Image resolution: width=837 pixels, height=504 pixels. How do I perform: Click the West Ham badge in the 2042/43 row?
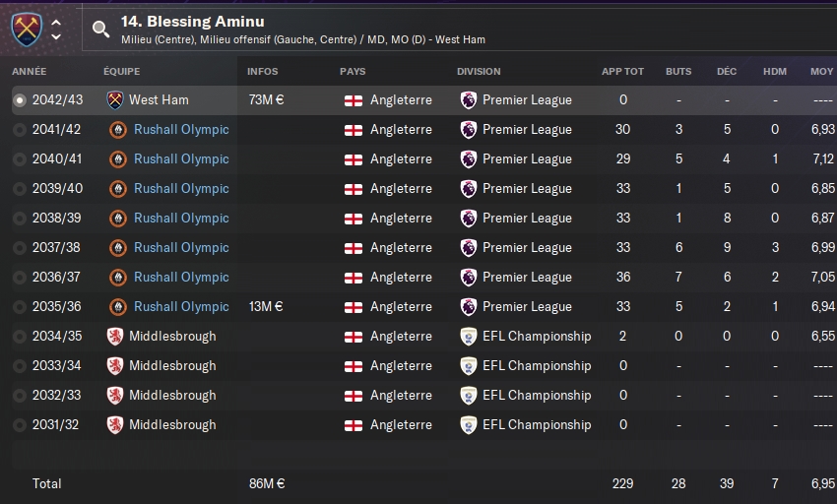115,100
